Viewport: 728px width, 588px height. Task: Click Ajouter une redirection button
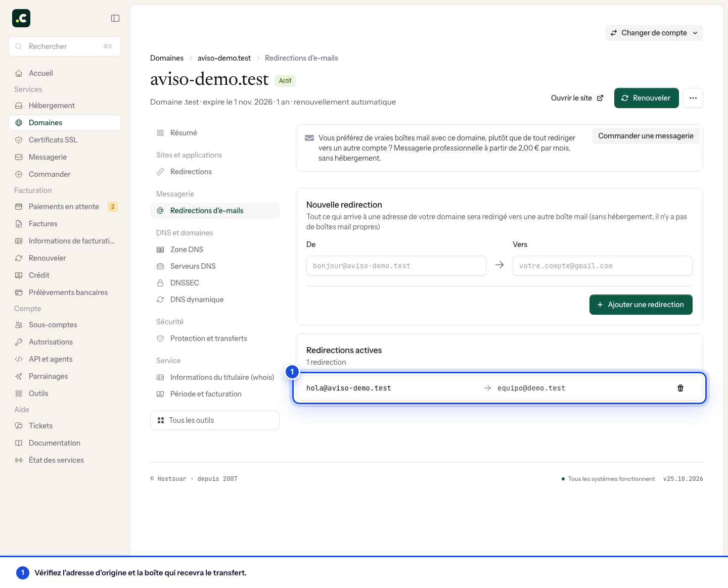coord(641,305)
